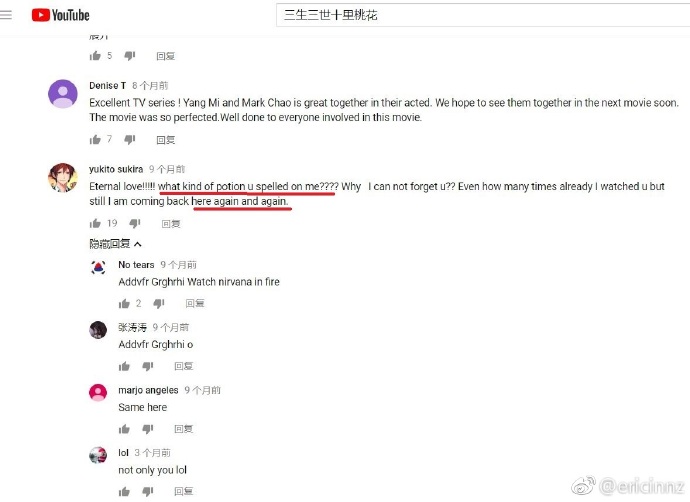Collapse replies with 隐藏回复 toggle
This screenshot has height=502, width=690.
[115, 243]
